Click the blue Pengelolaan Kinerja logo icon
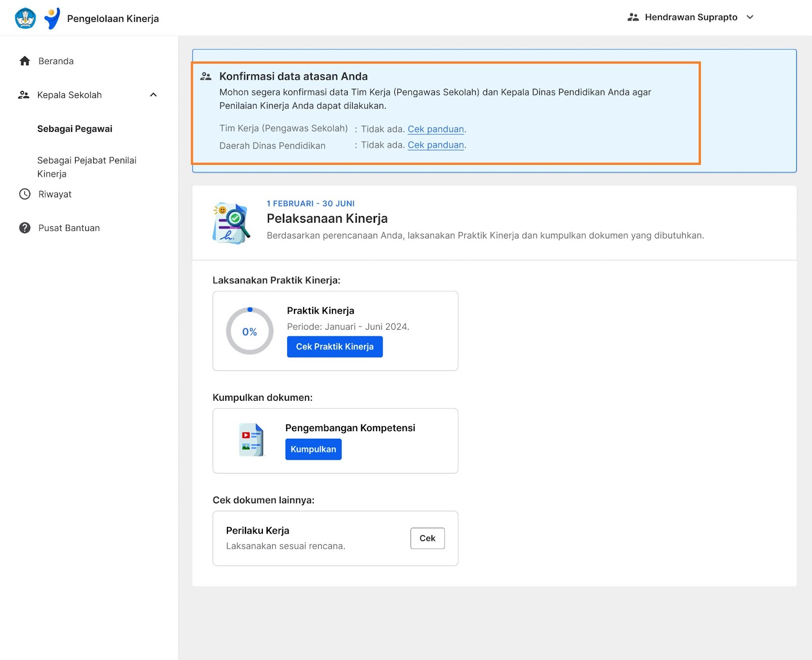Image resolution: width=812 pixels, height=660 pixels. click(52, 18)
